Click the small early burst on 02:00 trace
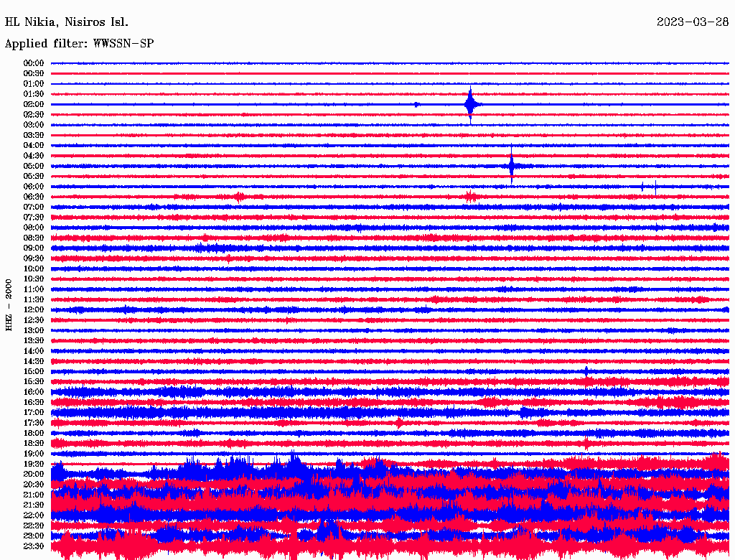Image resolution: width=735 pixels, height=560 pixels. [x=416, y=105]
